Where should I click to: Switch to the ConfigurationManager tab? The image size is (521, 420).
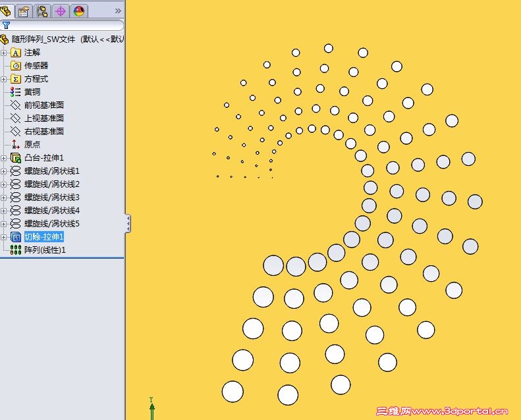click(42, 11)
